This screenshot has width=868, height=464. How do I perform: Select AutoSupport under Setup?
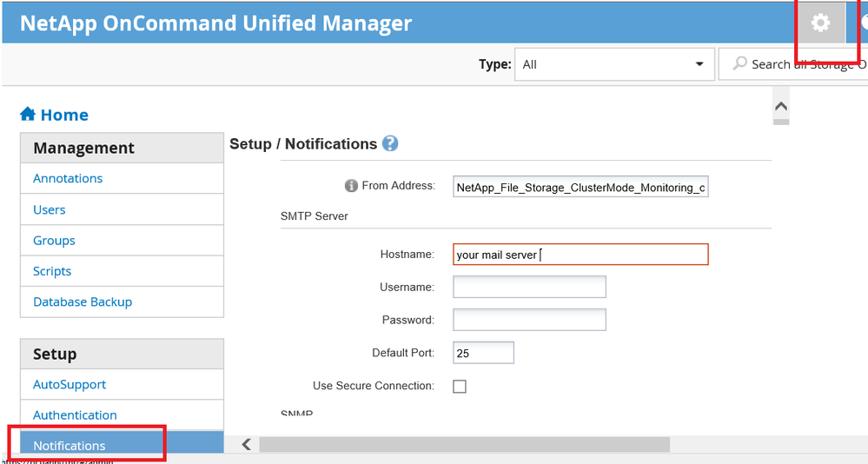point(70,384)
